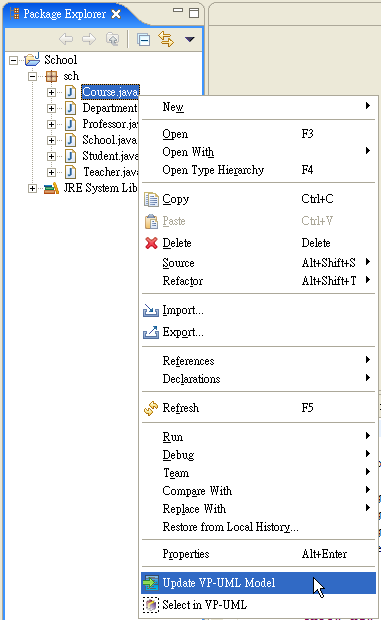Click the Professor.java file icon
This screenshot has width=381, height=620.
pos(70,124)
